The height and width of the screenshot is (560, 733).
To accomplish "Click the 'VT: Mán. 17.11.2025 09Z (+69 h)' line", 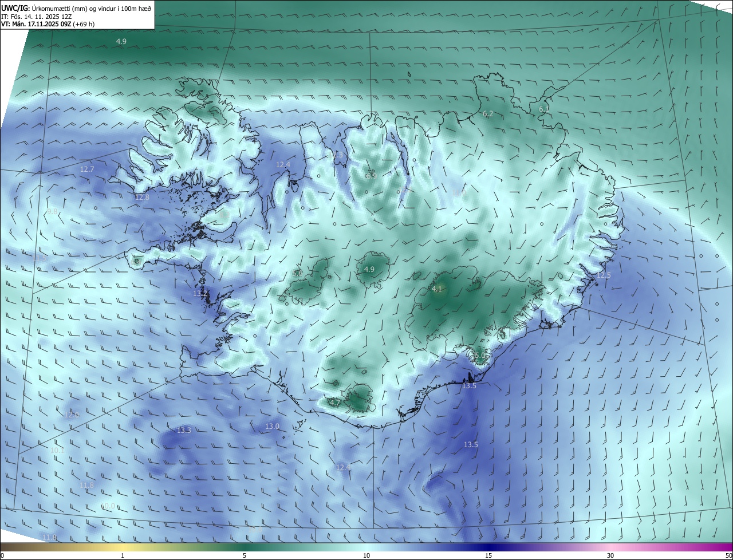I will click(x=48, y=24).
